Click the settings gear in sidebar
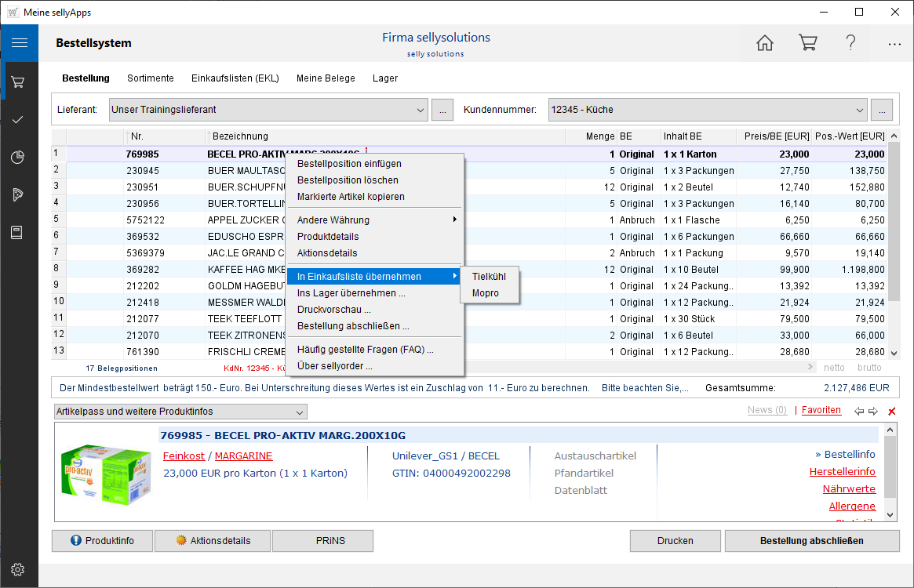 click(19, 569)
